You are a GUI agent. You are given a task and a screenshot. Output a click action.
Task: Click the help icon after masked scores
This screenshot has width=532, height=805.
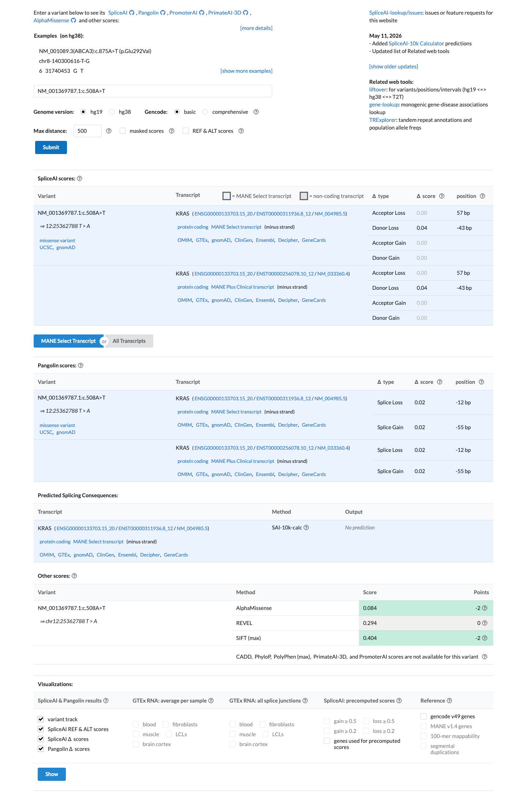(x=172, y=131)
